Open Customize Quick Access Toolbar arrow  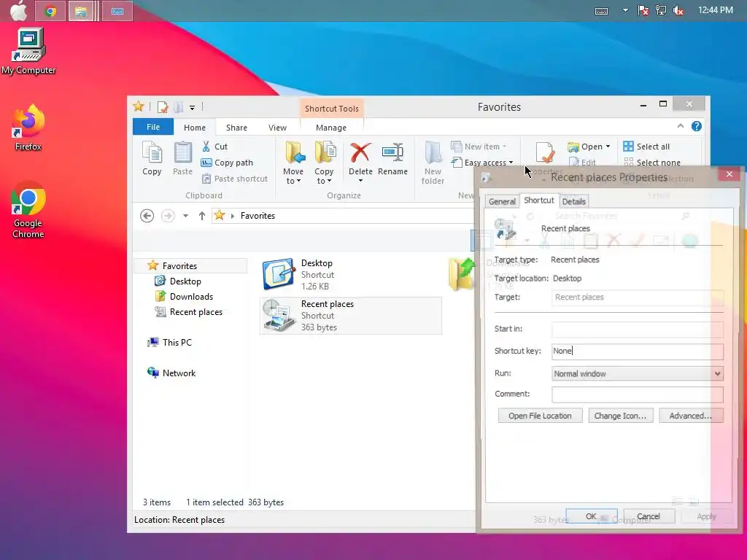click(x=192, y=108)
